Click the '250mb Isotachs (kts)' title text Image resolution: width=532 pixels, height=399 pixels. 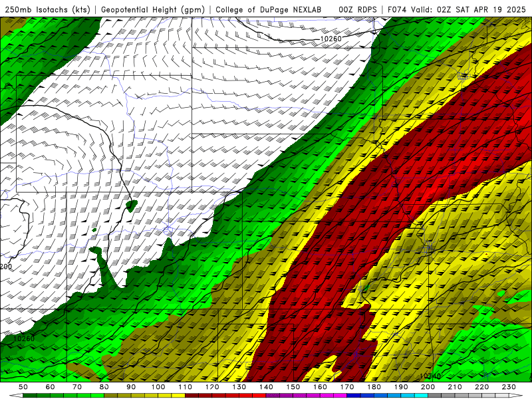click(x=48, y=9)
